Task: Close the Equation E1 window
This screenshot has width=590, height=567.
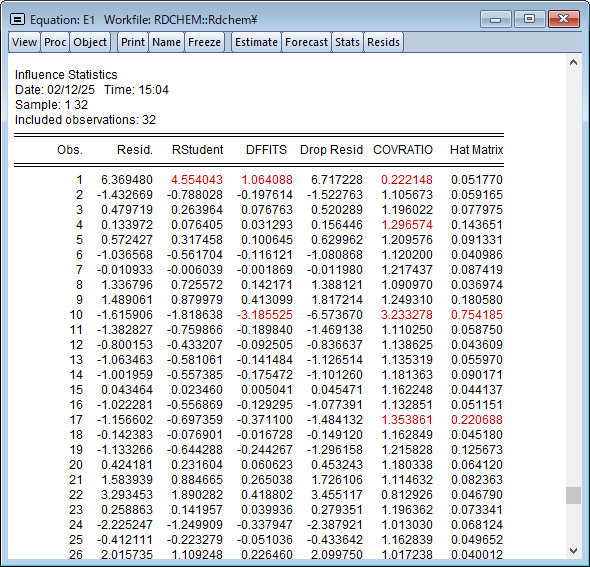Action: [x=563, y=19]
